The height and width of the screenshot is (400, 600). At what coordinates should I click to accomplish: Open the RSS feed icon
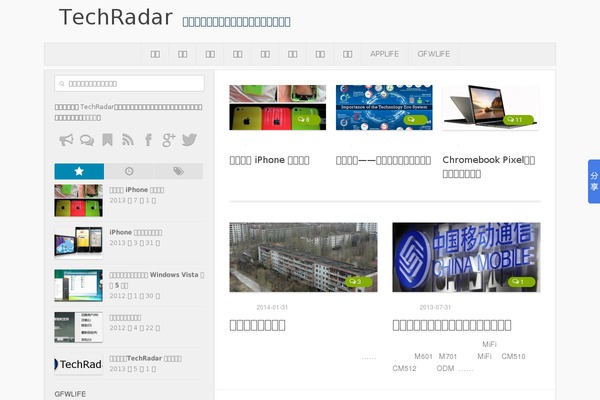pyautogui.click(x=128, y=140)
